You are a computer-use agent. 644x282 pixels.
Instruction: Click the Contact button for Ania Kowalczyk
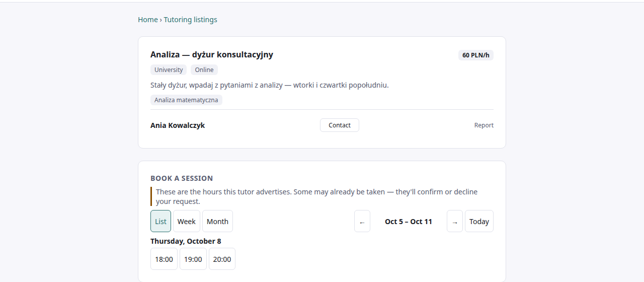tap(340, 125)
